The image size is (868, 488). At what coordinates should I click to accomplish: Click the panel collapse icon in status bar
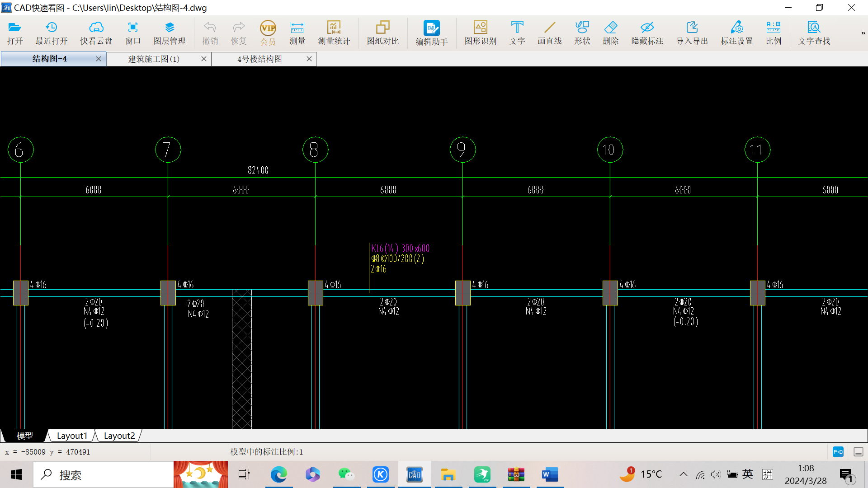point(859,452)
